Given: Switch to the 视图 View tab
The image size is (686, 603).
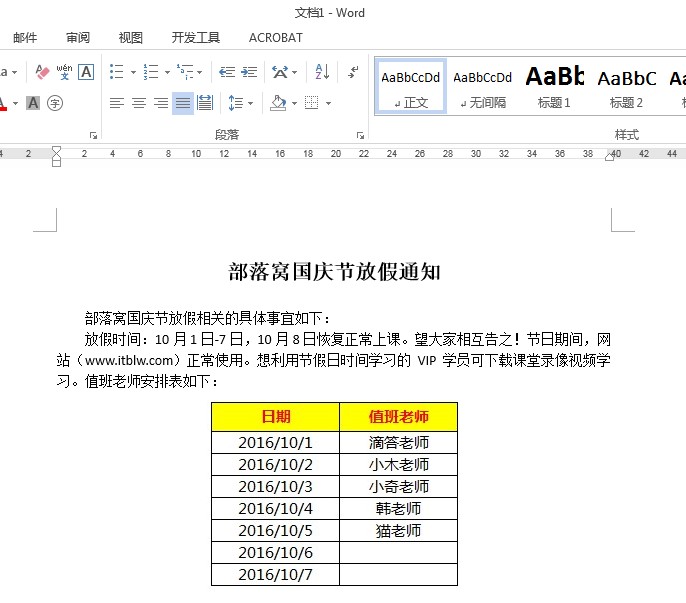Looking at the screenshot, I should point(130,38).
